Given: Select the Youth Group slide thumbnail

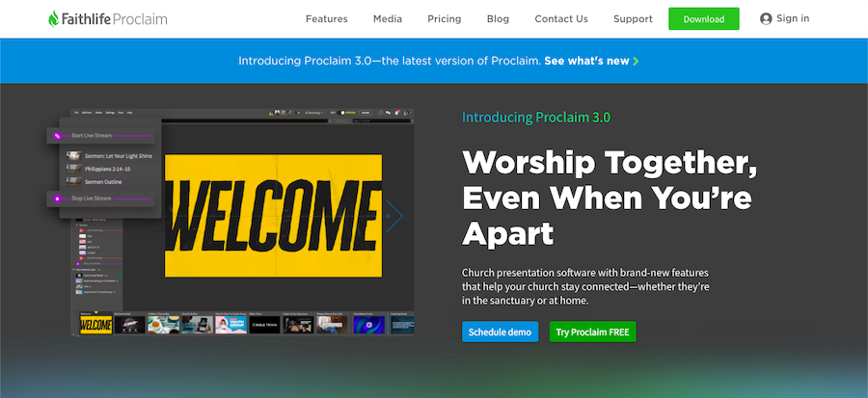Looking at the screenshot, I should click(231, 325).
